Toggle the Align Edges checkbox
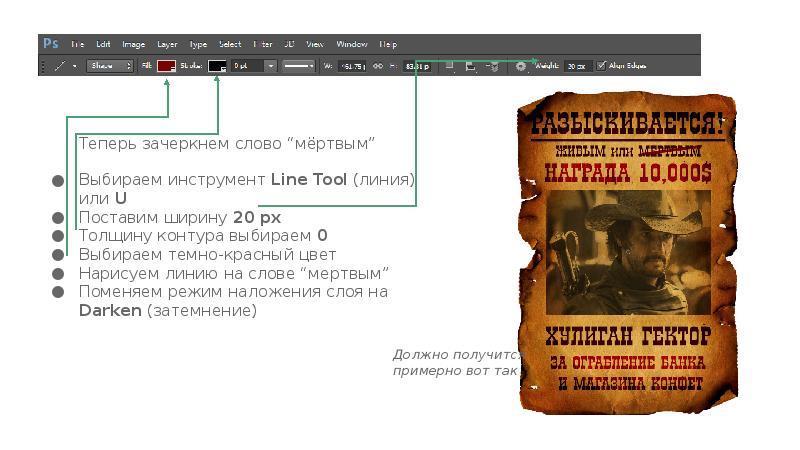 [601, 66]
